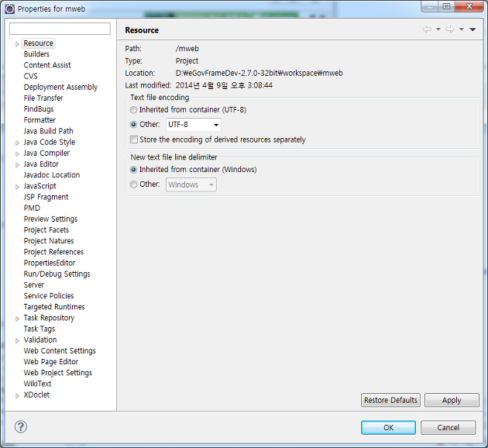This screenshot has width=488, height=448.
Task: Expand the Task Repository node
Action: tap(17, 319)
